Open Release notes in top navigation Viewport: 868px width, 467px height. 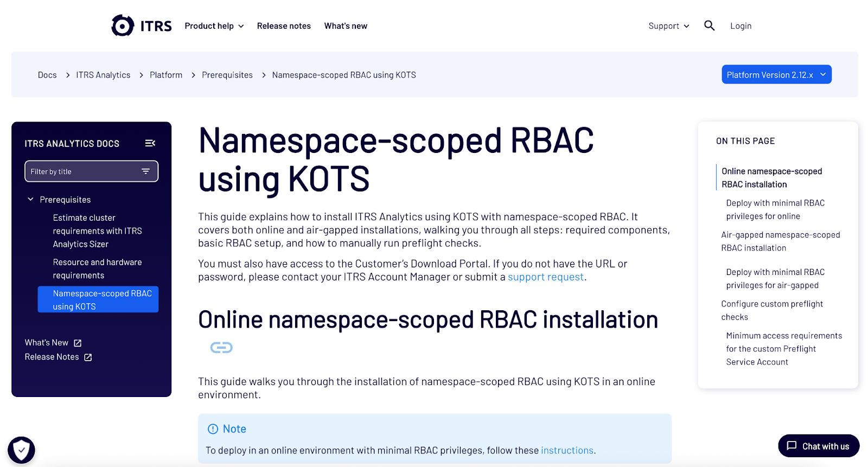pyautogui.click(x=284, y=25)
